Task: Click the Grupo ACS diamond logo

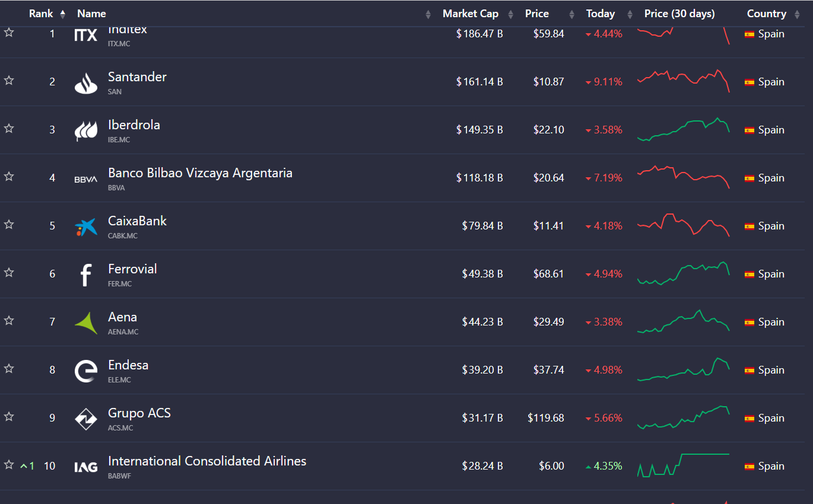Action: click(86, 419)
